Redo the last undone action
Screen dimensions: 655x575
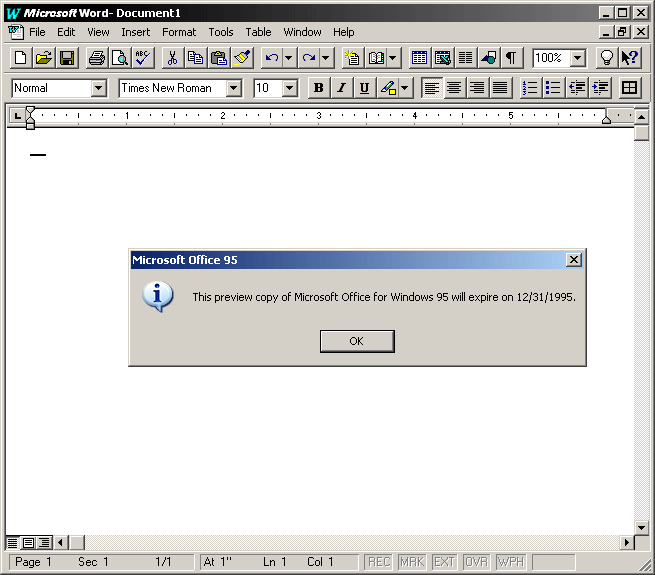[x=309, y=58]
